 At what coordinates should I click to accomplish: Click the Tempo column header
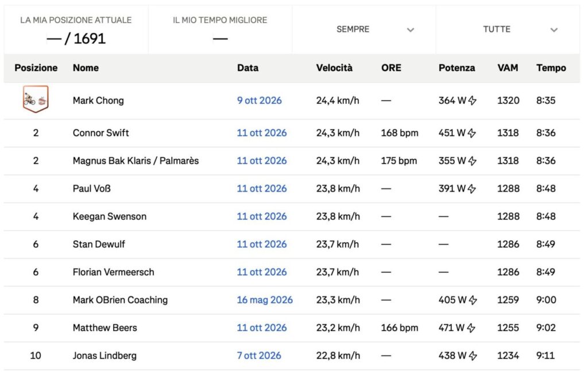click(x=551, y=68)
